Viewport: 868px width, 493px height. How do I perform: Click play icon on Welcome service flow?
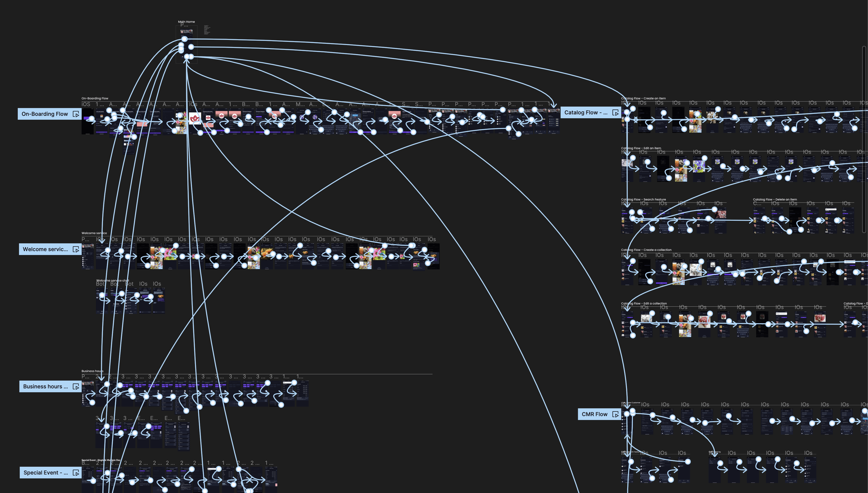[76, 250]
